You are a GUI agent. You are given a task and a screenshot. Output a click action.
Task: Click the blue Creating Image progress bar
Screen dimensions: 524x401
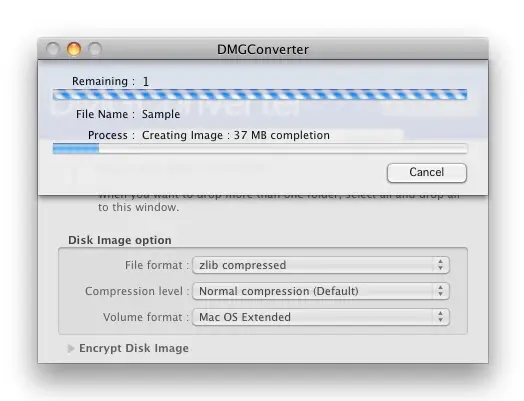(x=260, y=148)
